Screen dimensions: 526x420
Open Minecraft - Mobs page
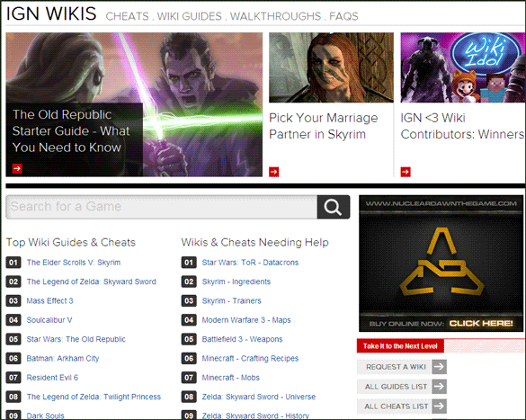[231, 378]
